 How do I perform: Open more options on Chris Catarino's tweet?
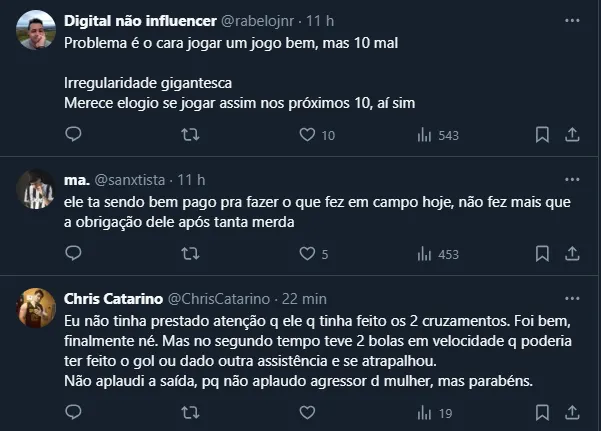(x=573, y=299)
